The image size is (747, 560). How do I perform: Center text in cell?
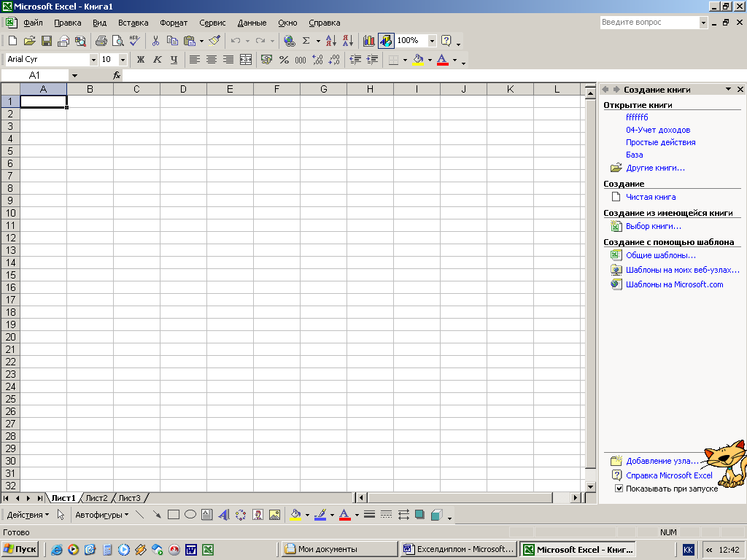211,60
